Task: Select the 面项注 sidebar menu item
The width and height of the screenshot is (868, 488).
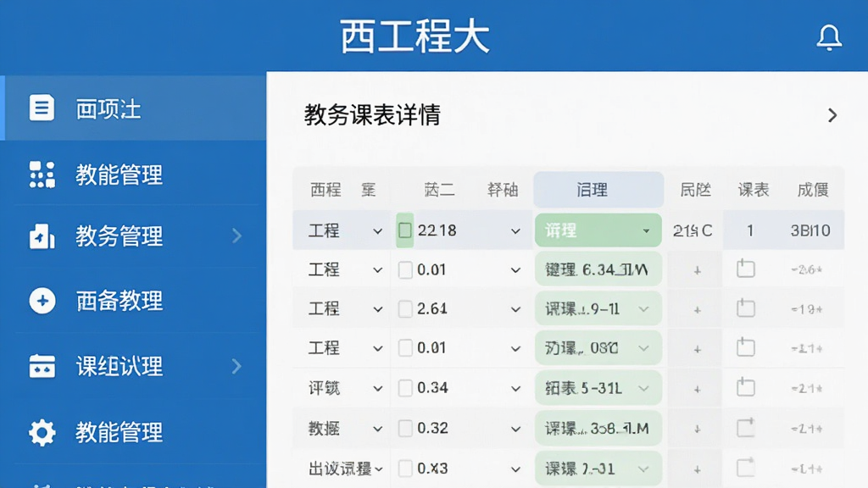Action: (133, 108)
